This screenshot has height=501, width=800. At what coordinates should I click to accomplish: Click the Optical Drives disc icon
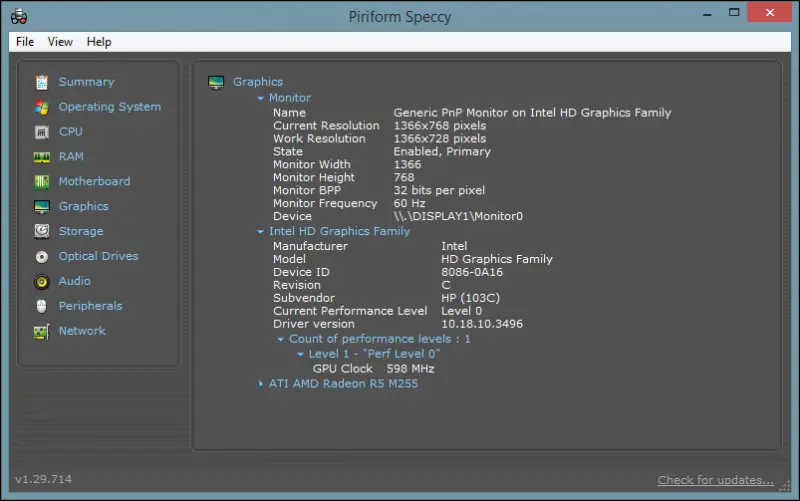42,256
